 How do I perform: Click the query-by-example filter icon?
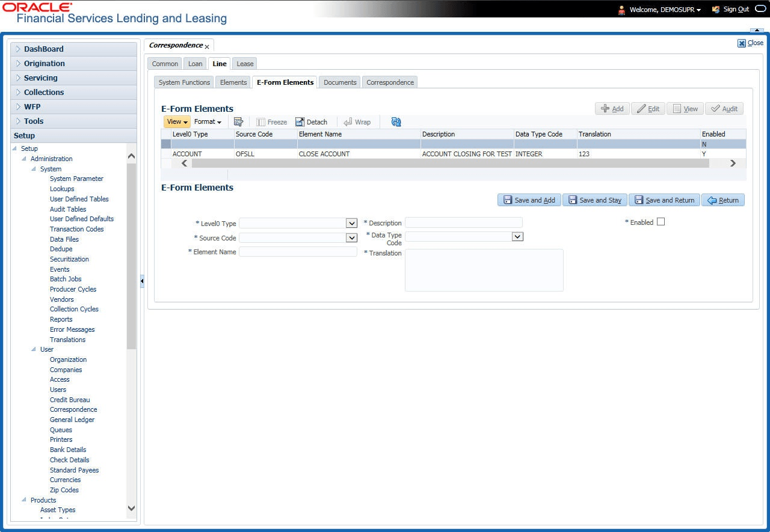point(238,121)
